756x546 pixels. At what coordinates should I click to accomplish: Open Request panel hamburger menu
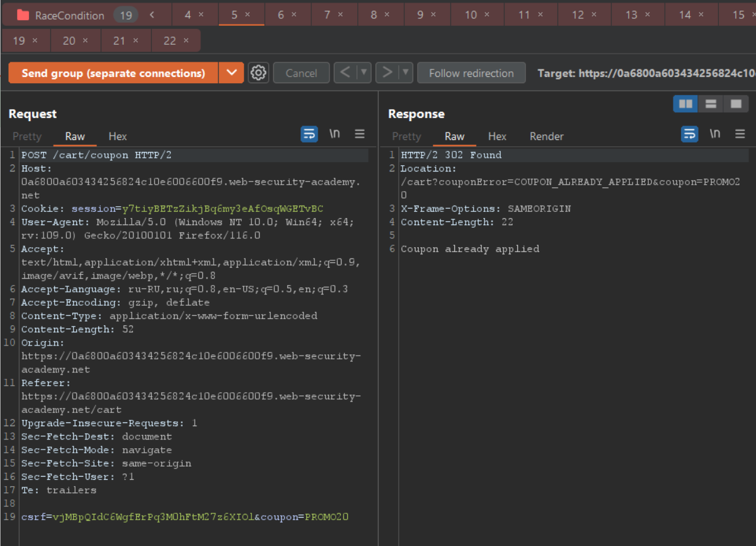pos(360,134)
